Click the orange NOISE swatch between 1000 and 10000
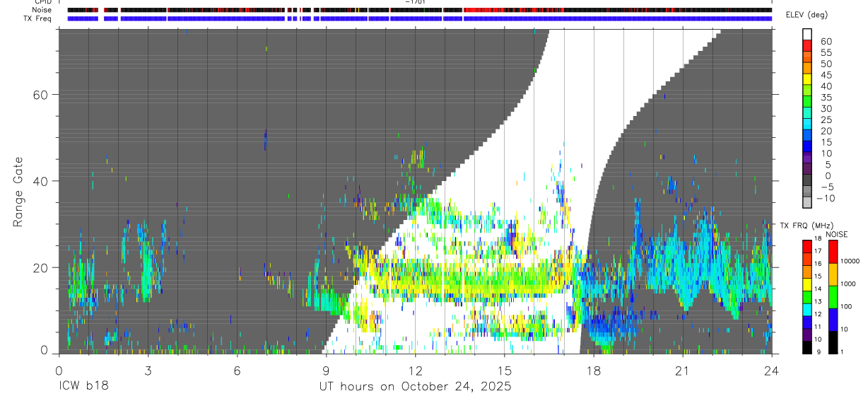Viewport: 868px width, 401px height. click(x=833, y=274)
